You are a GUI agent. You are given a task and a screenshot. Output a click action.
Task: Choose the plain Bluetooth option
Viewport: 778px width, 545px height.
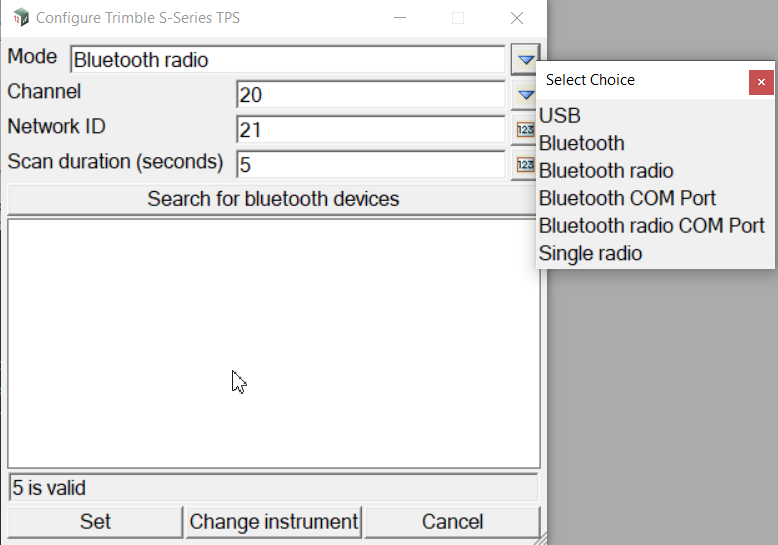click(582, 143)
